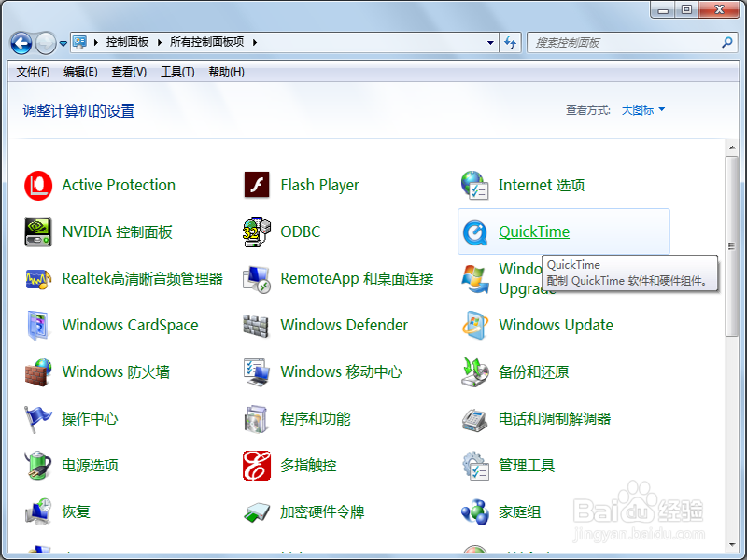Expand the address bar history dropdown

pyautogui.click(x=491, y=42)
